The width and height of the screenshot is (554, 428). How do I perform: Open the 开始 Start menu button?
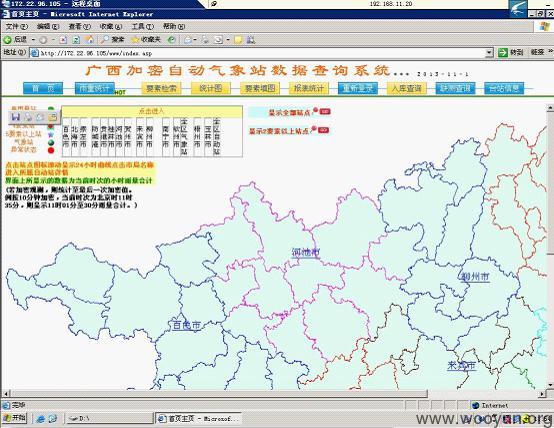tap(14, 418)
